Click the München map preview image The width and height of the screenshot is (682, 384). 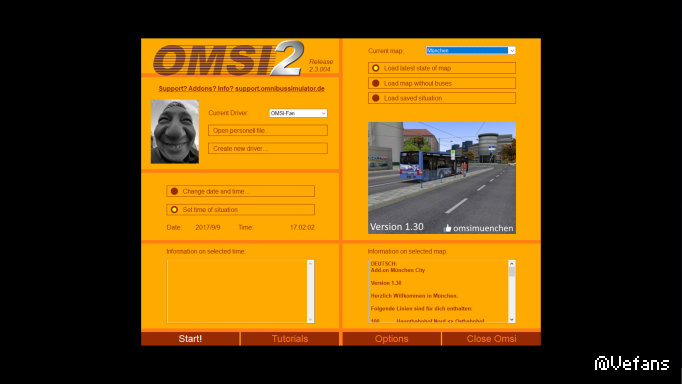[x=442, y=178]
